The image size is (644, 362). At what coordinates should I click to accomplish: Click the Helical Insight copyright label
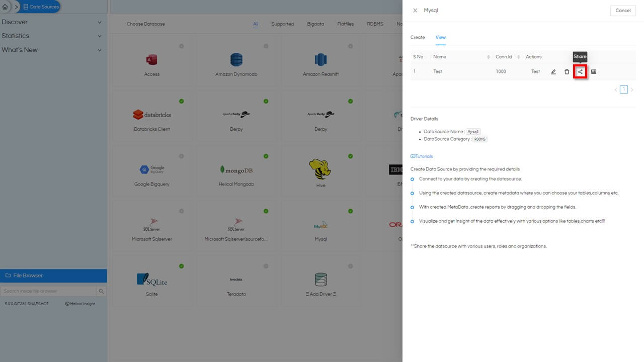point(80,304)
